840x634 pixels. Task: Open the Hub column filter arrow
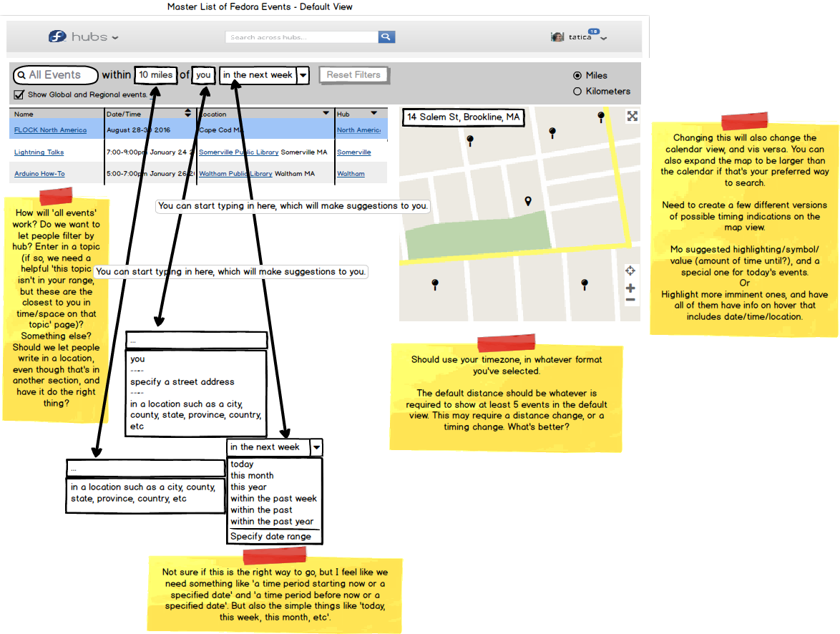tap(374, 113)
